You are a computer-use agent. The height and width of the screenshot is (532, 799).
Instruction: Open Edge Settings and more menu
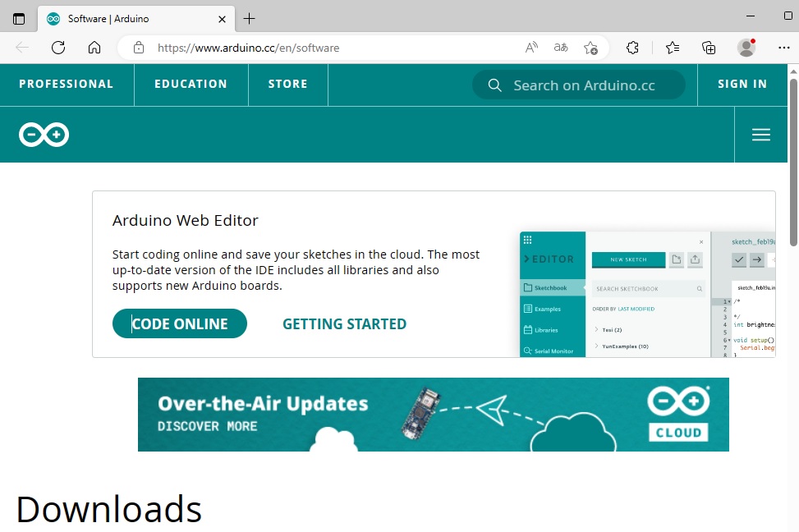[x=783, y=48]
